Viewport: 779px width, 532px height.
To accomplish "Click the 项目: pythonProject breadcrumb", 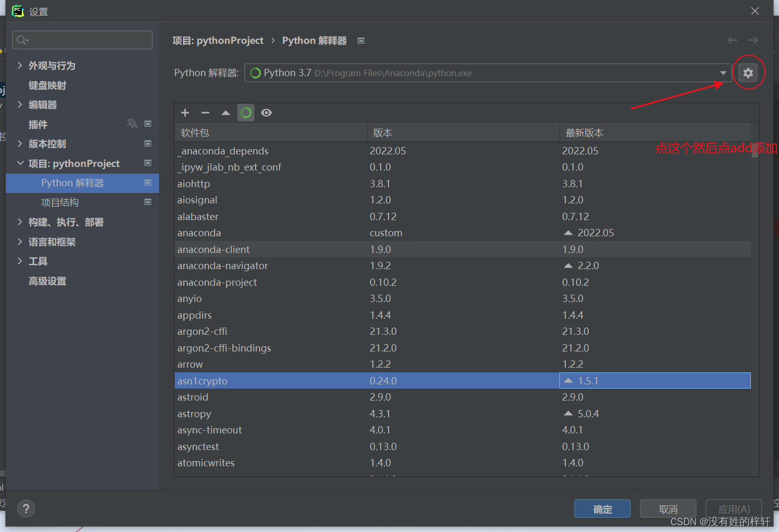I will 218,41.
